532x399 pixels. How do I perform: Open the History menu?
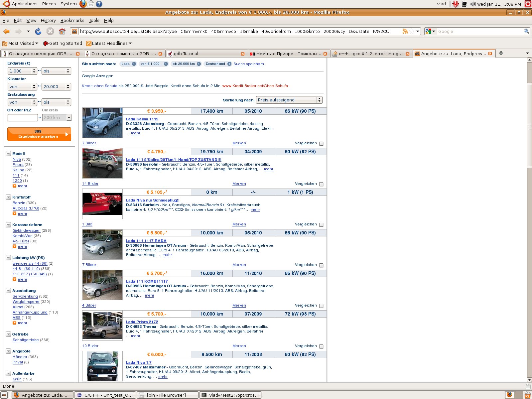[48, 20]
